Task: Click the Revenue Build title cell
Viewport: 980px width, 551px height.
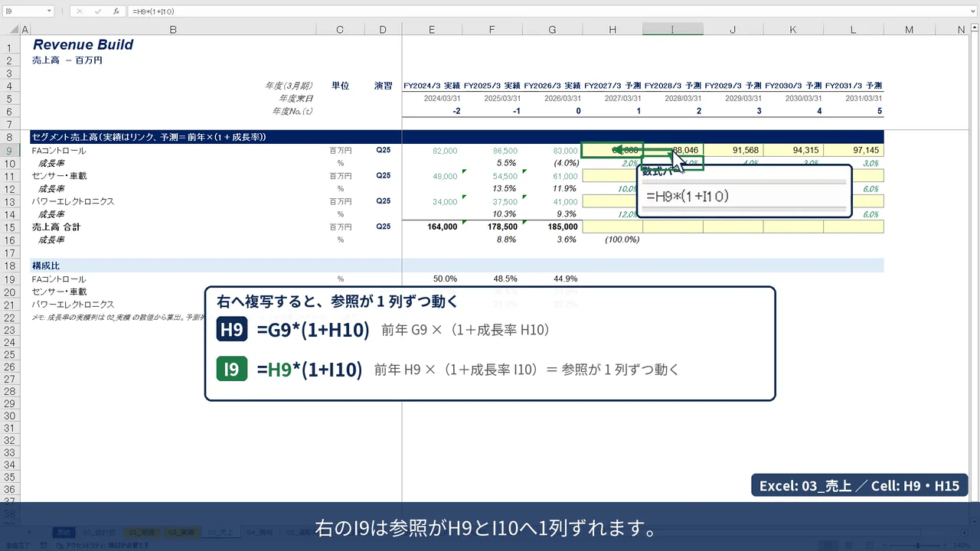Action: [83, 44]
